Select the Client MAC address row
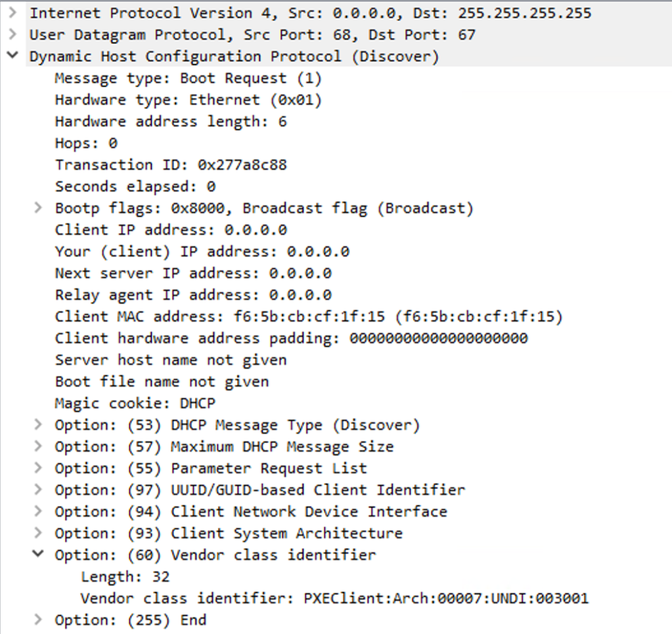 click(x=309, y=317)
